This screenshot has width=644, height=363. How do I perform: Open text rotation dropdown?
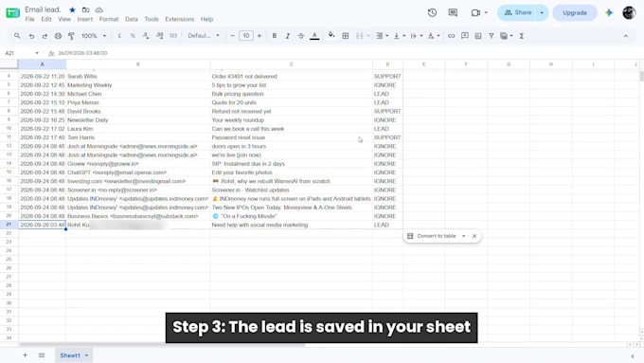434,36
